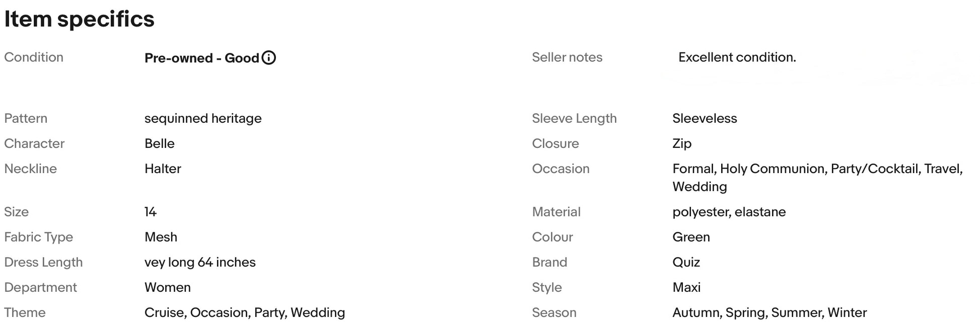The height and width of the screenshot is (330, 980).
Task: Click the Item specifics heading
Action: tap(79, 19)
